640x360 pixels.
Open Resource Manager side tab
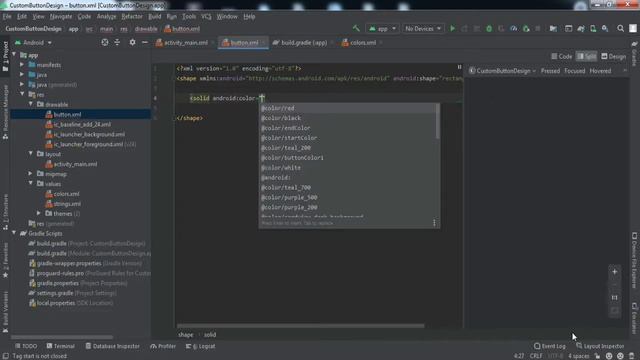(5, 112)
